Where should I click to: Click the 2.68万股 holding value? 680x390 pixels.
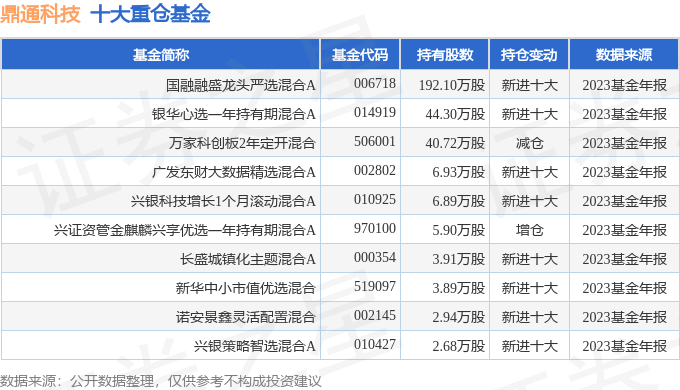pos(459,347)
